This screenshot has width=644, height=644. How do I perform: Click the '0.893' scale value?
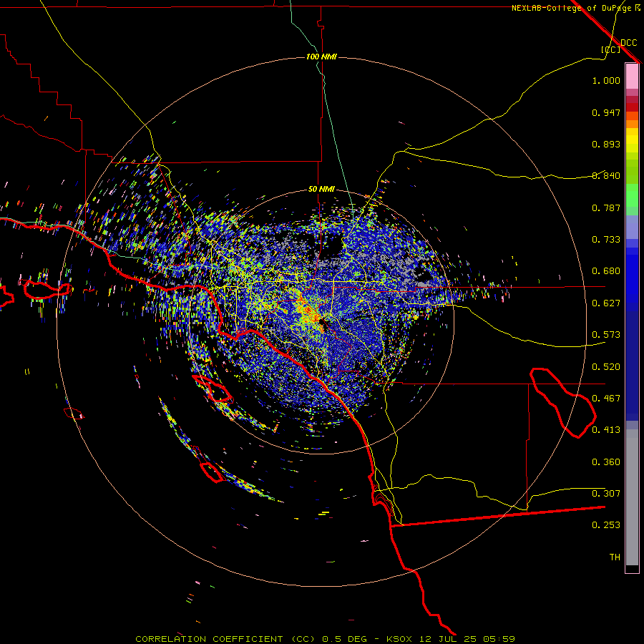coord(606,144)
